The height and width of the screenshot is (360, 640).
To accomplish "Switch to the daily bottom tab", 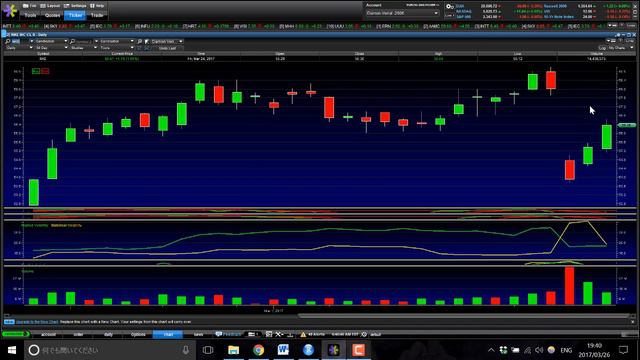I will [108, 334].
